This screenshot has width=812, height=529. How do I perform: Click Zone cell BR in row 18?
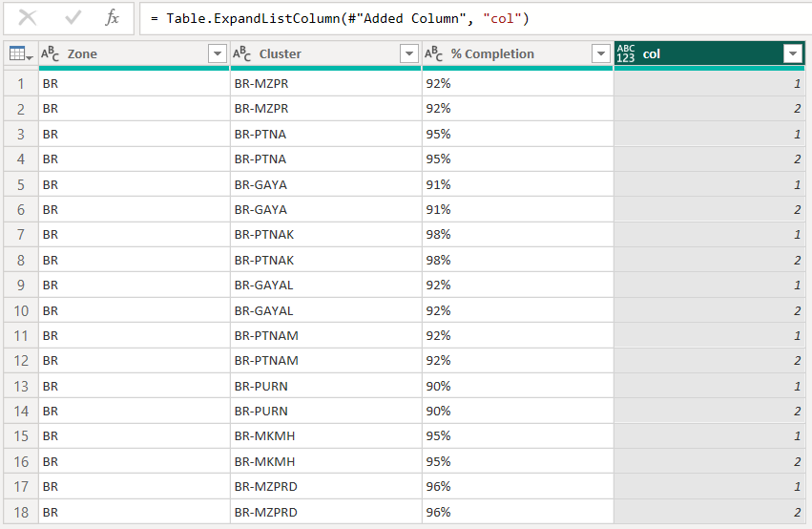pos(135,512)
